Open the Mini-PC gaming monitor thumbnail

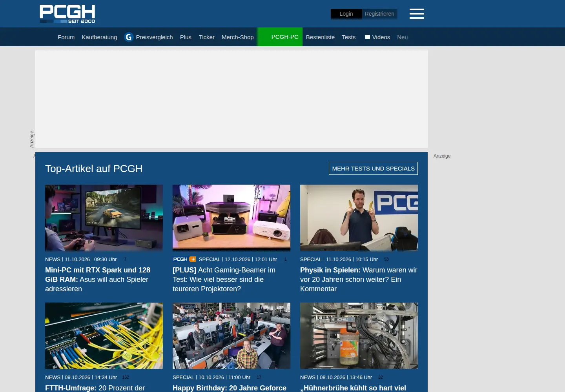tap(104, 218)
